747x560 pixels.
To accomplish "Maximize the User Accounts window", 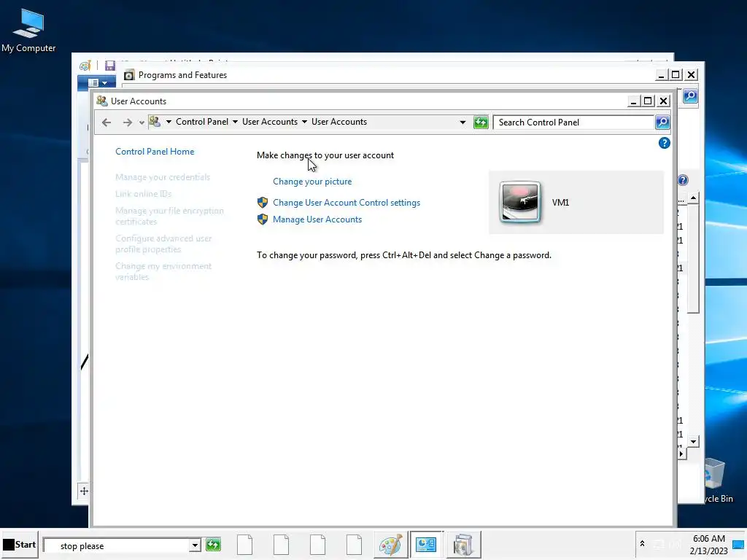I will click(648, 101).
